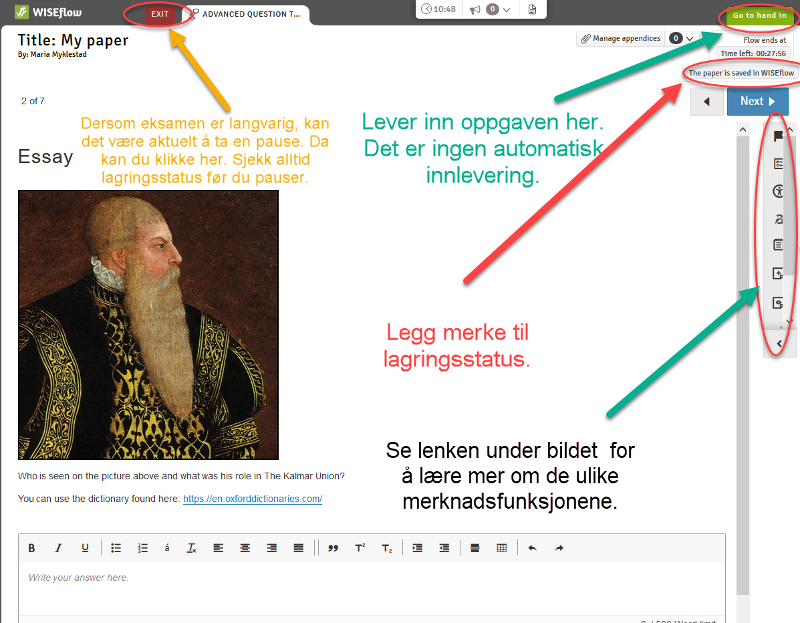Increase indent in the editor

(x=417, y=548)
